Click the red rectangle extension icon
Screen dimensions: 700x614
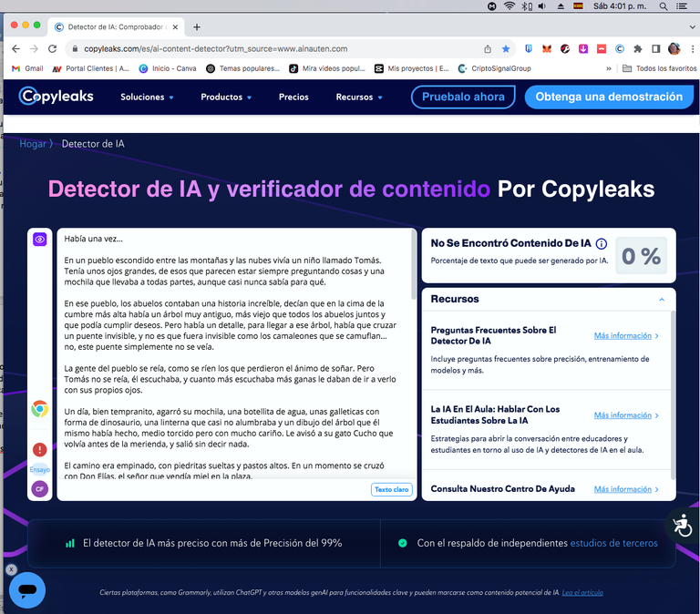pos(602,48)
